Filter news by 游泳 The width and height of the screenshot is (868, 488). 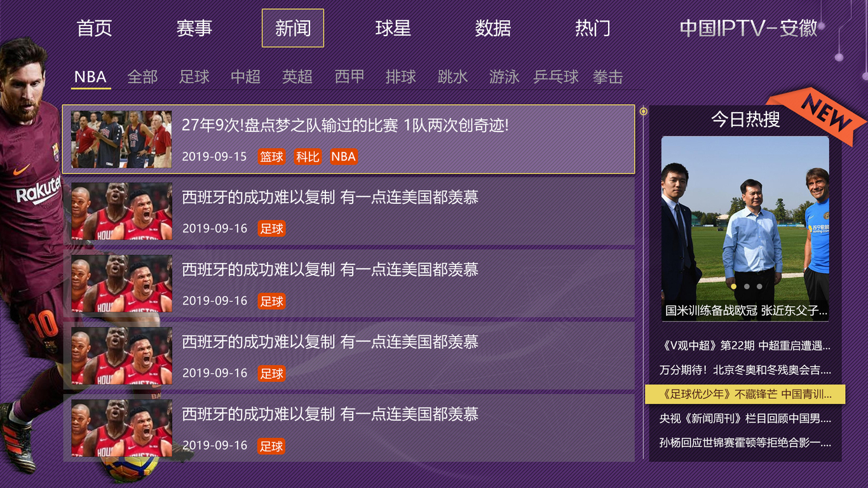[505, 77]
